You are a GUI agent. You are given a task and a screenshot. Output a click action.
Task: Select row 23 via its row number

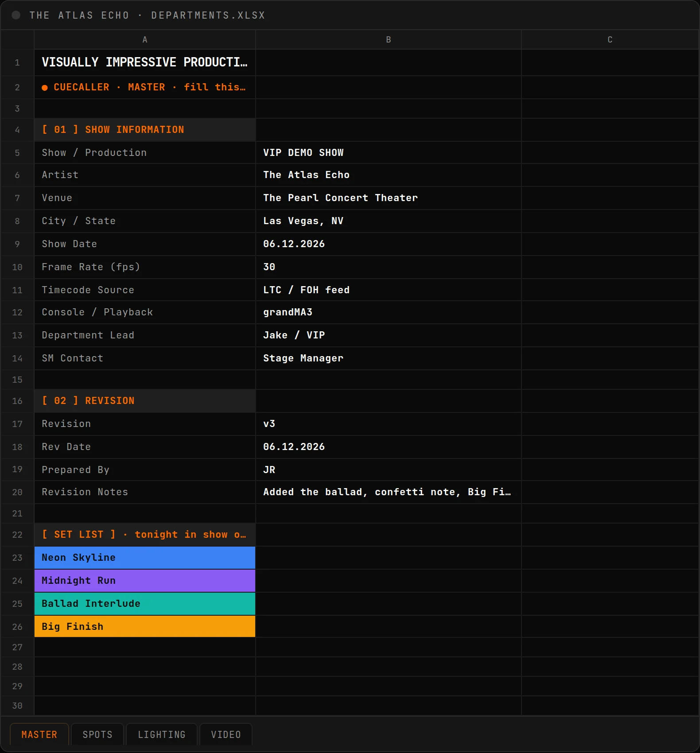tap(17, 558)
